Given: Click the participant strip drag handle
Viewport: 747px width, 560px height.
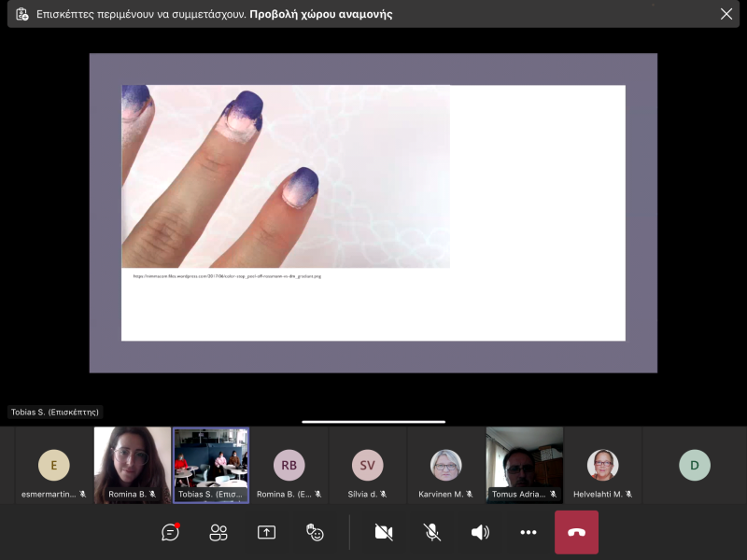Looking at the screenshot, I should [373, 422].
